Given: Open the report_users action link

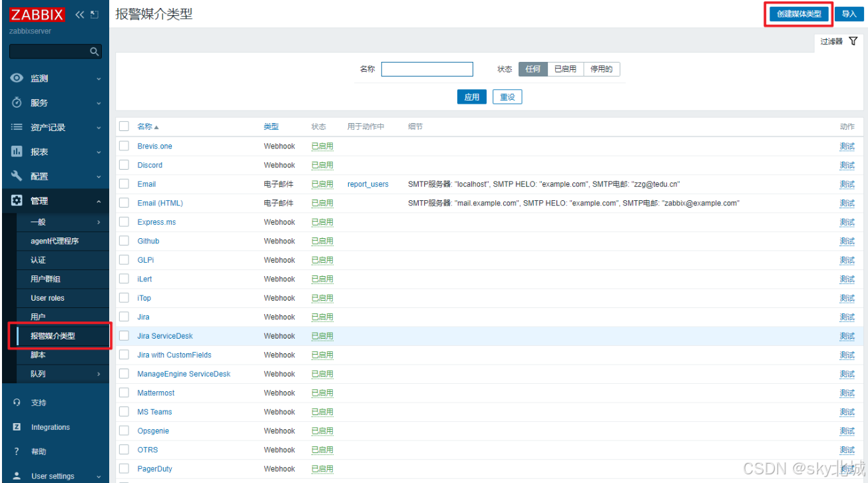Looking at the screenshot, I should 368,184.
